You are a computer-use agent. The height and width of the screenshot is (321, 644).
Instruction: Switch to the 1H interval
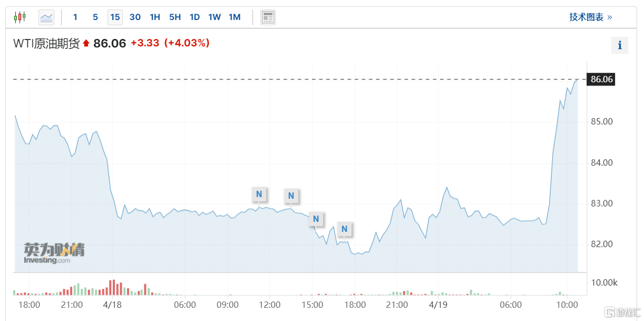[x=155, y=17]
